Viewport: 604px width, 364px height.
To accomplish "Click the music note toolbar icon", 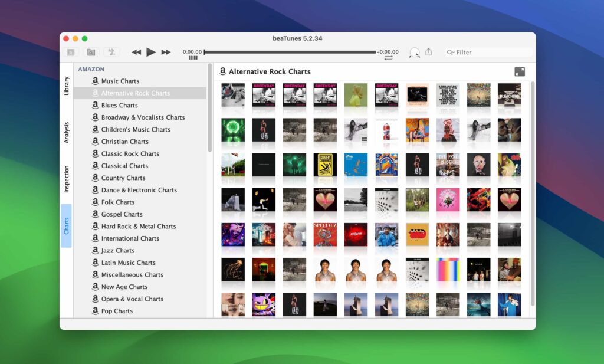I will [112, 53].
